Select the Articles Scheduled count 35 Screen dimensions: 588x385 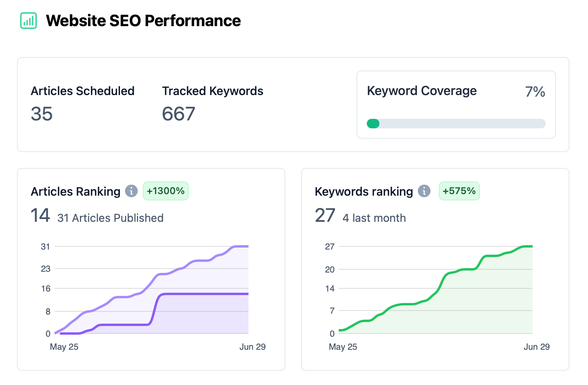click(x=42, y=114)
